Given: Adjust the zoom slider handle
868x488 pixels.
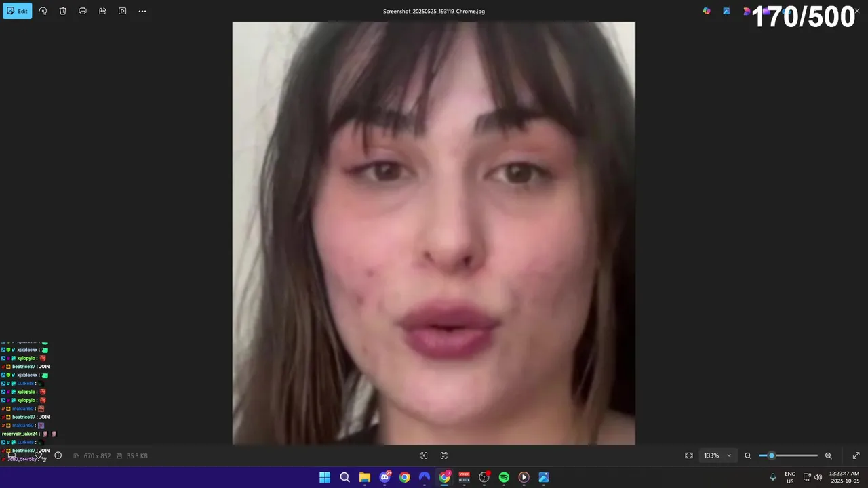Looking at the screenshot, I should click(772, 455).
